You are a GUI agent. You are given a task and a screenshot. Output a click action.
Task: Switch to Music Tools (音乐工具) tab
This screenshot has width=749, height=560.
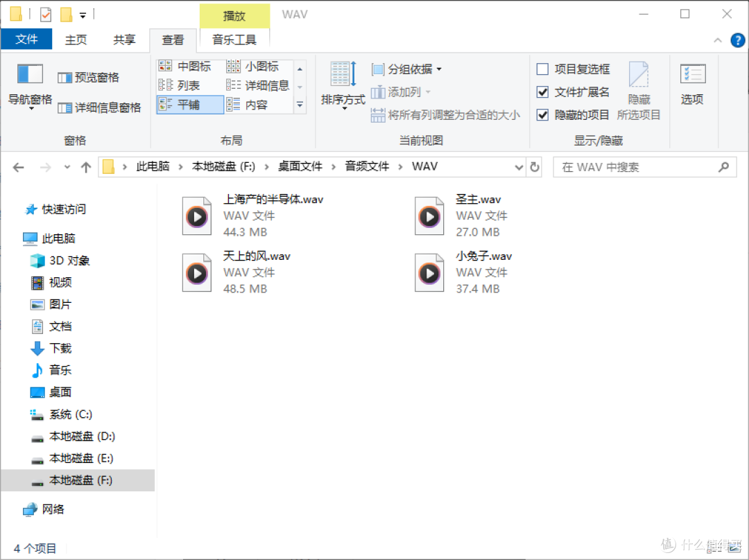234,40
